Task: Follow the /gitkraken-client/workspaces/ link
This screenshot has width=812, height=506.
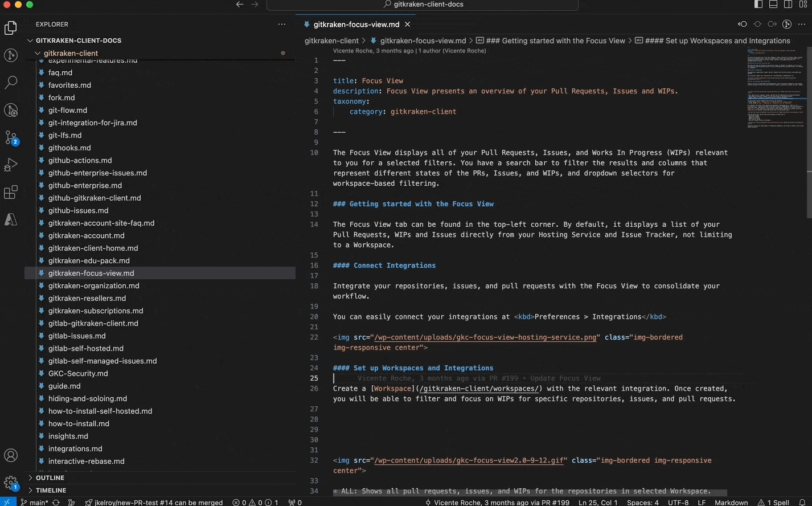Action: (x=479, y=389)
